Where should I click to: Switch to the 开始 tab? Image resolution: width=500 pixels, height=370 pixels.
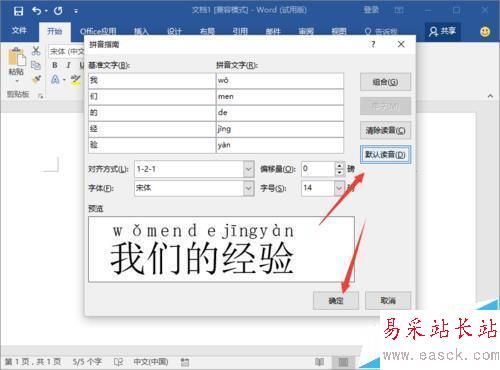point(55,31)
